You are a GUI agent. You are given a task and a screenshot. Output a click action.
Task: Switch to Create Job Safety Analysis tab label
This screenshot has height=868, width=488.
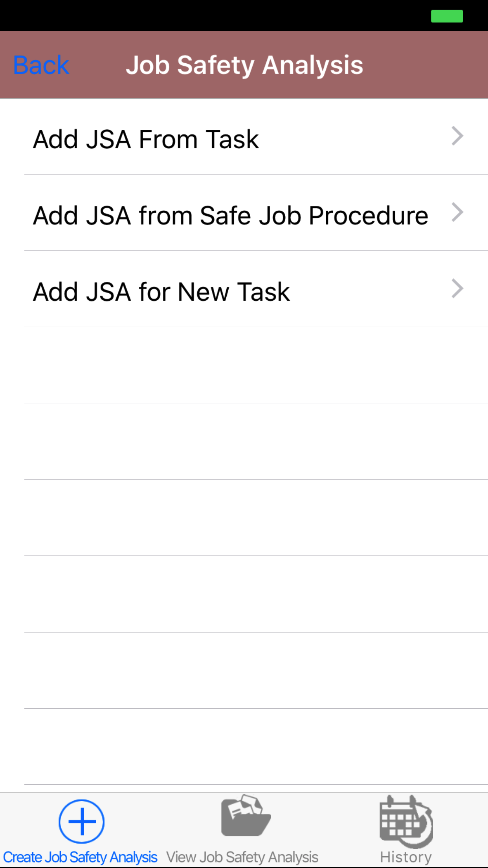tap(80, 857)
